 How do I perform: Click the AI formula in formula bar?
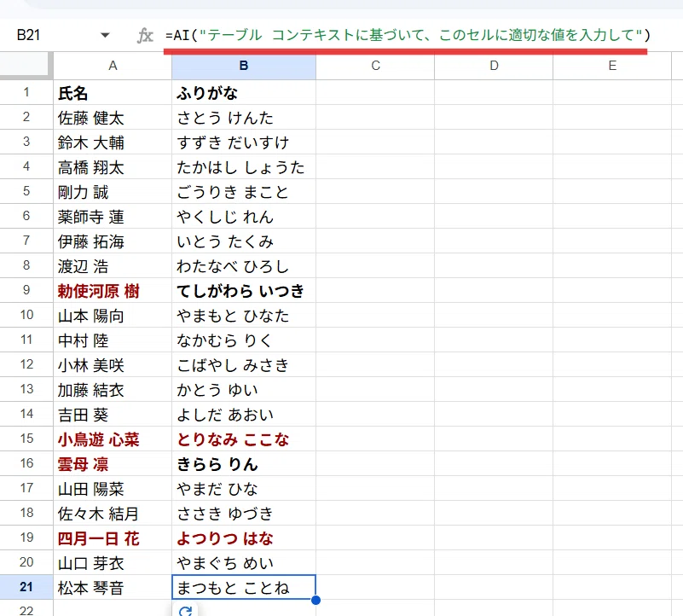(408, 35)
